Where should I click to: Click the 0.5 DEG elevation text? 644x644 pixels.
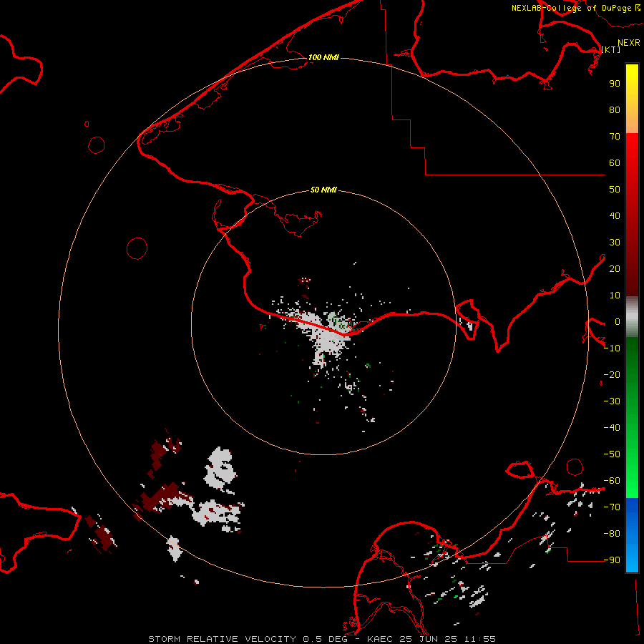(x=325, y=639)
